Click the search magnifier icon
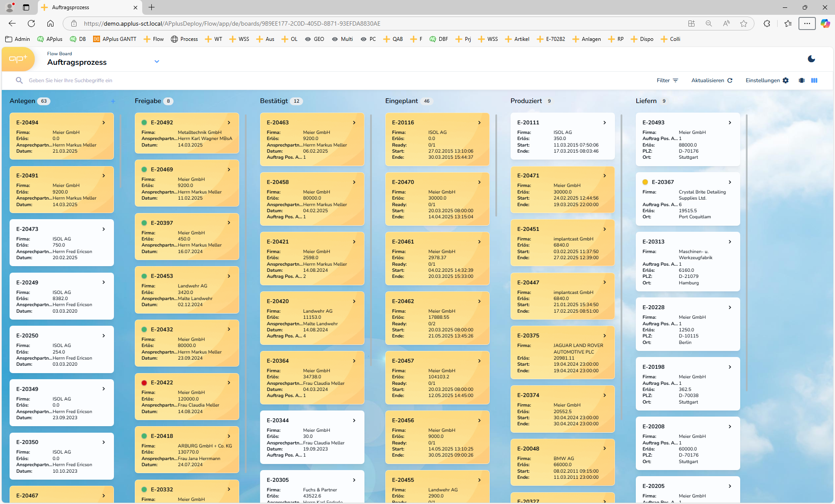The width and height of the screenshot is (835, 504). pyautogui.click(x=19, y=80)
